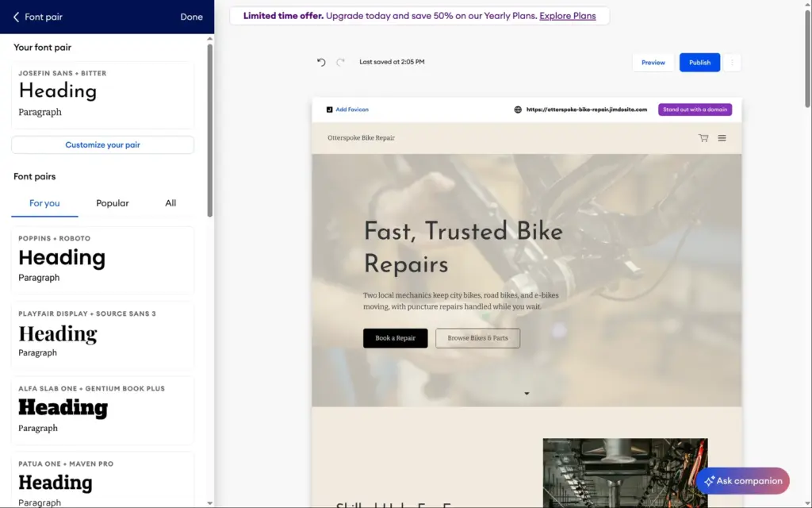Click the Add Favicon icon

tap(329, 110)
